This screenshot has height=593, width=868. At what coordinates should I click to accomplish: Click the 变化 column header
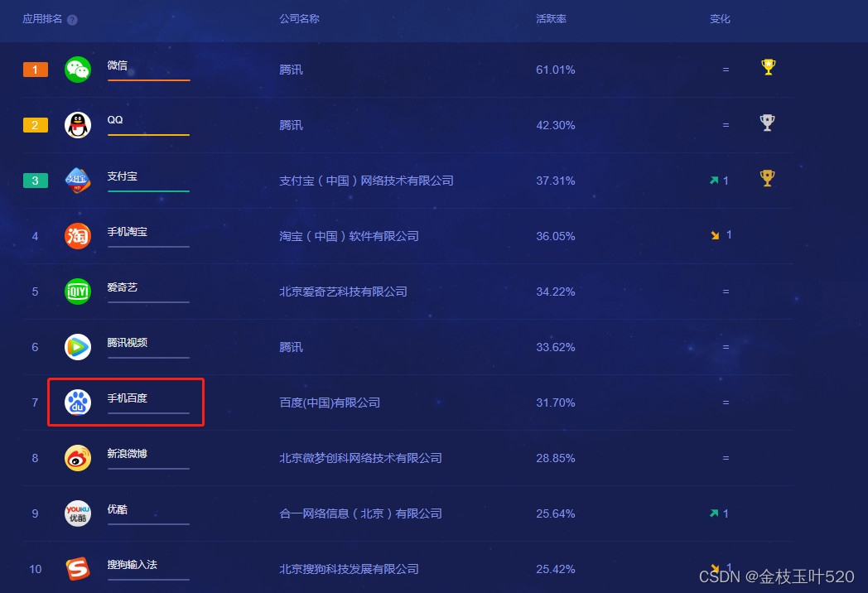click(720, 19)
